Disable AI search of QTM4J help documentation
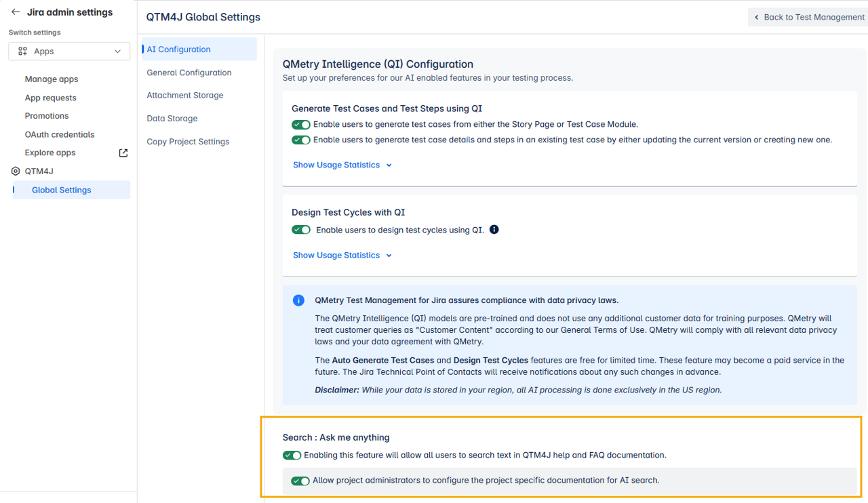This screenshot has height=503, width=868. pos(292,455)
